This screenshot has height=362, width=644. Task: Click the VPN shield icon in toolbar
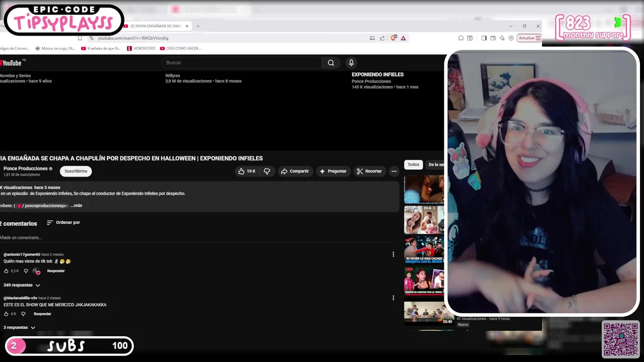(511, 38)
